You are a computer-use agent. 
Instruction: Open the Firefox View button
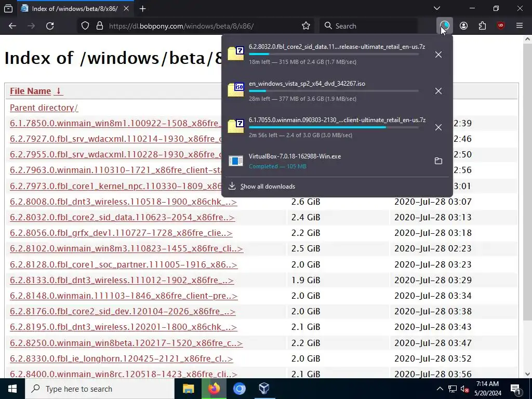(8, 9)
